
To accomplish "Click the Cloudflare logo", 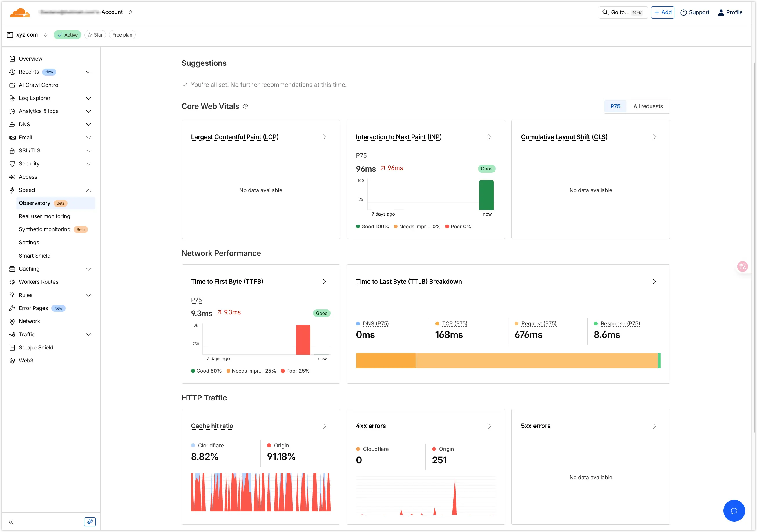I will point(19,12).
